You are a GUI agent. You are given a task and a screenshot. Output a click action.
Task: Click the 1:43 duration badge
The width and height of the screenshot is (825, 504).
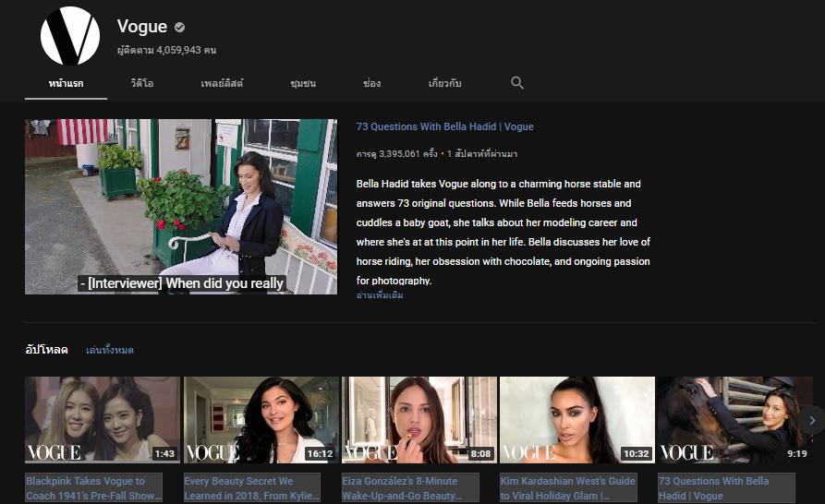(x=164, y=453)
